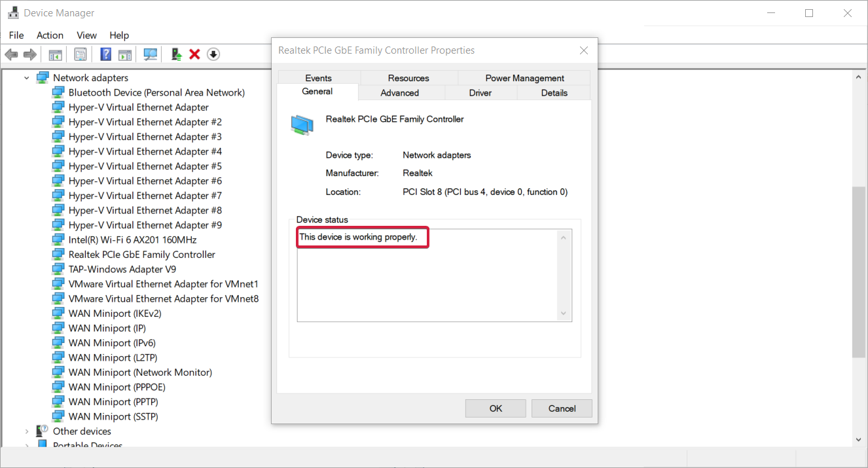
Task: Click the icon beside Intel(R) Wi-Fi 6 AX201
Action: tap(58, 240)
